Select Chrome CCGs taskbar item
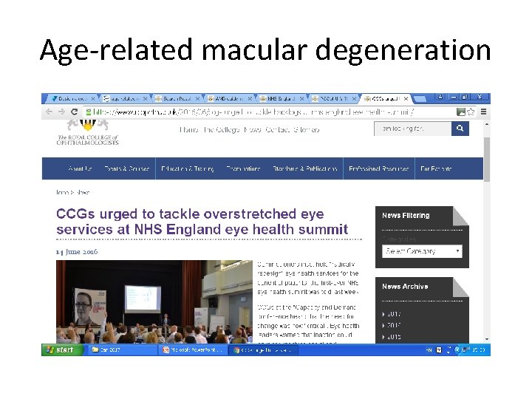 [x=263, y=349]
